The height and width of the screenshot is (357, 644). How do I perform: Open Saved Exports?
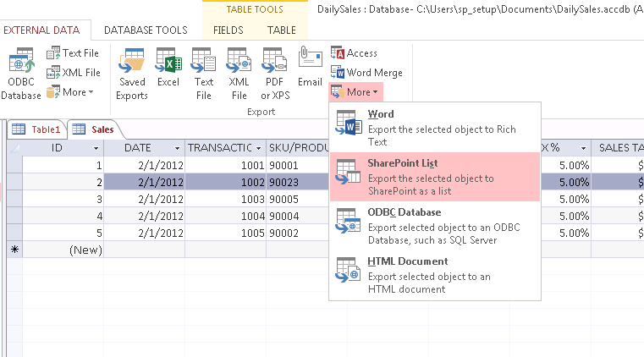(132, 74)
